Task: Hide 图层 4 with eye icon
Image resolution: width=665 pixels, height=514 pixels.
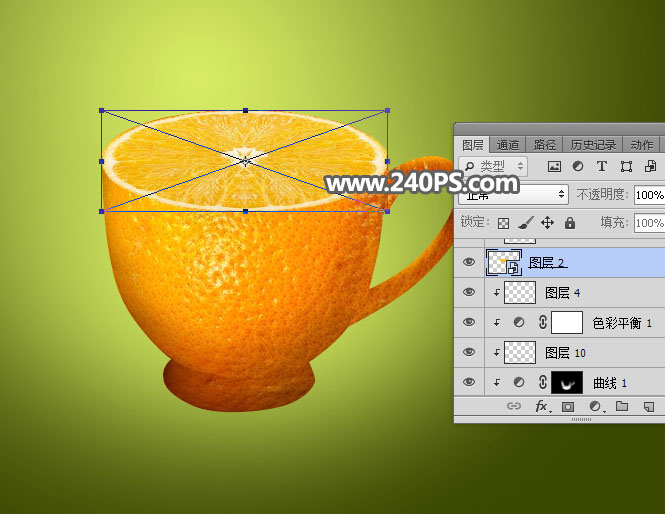Action: pyautogui.click(x=469, y=292)
